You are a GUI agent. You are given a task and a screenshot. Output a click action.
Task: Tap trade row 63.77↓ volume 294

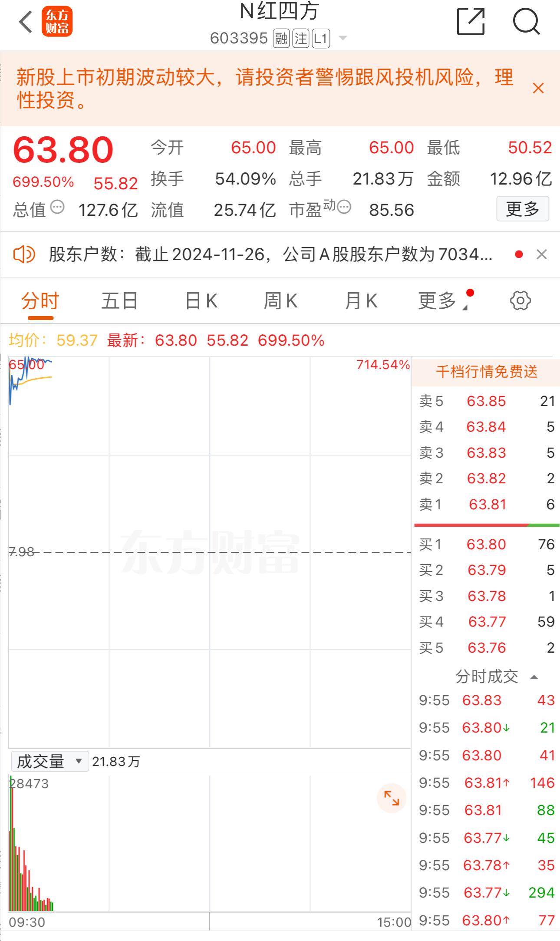click(x=486, y=893)
